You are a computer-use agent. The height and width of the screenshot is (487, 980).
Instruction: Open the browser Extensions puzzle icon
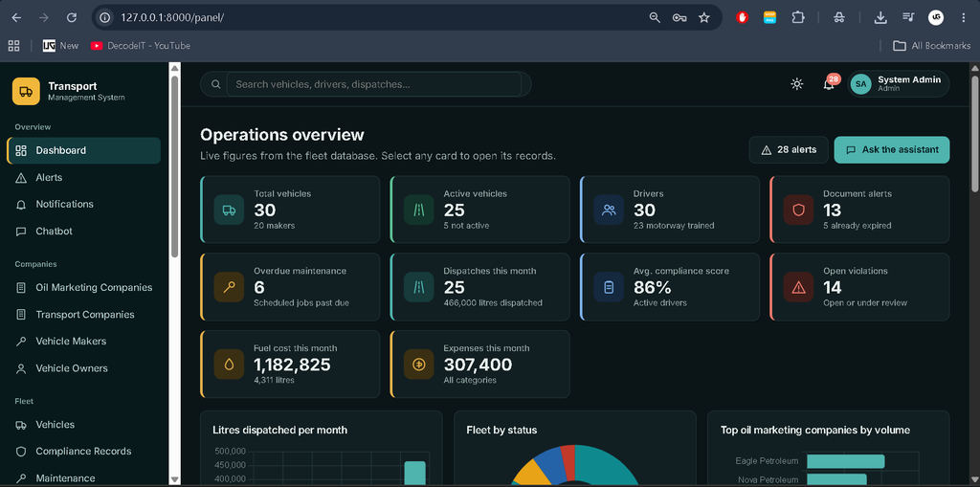[x=797, y=17]
